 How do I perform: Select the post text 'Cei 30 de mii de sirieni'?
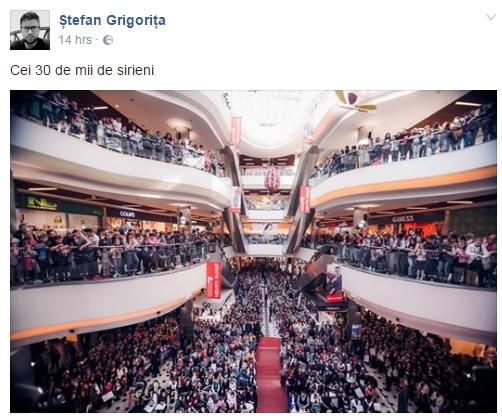[82, 70]
